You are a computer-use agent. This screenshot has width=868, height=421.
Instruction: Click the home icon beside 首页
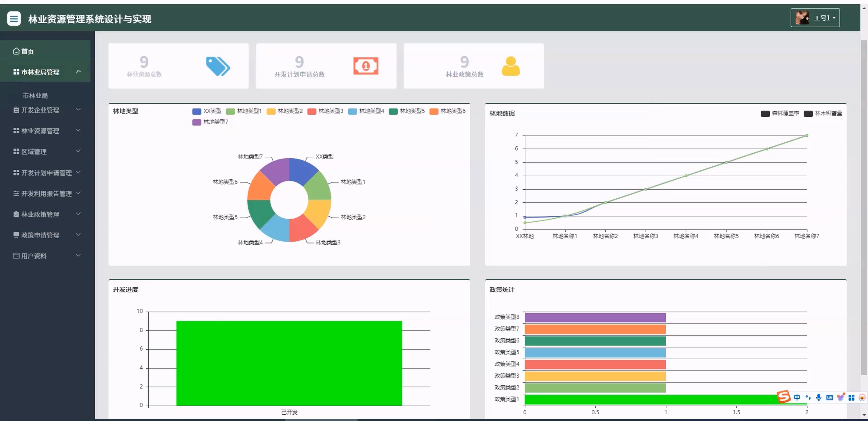16,51
